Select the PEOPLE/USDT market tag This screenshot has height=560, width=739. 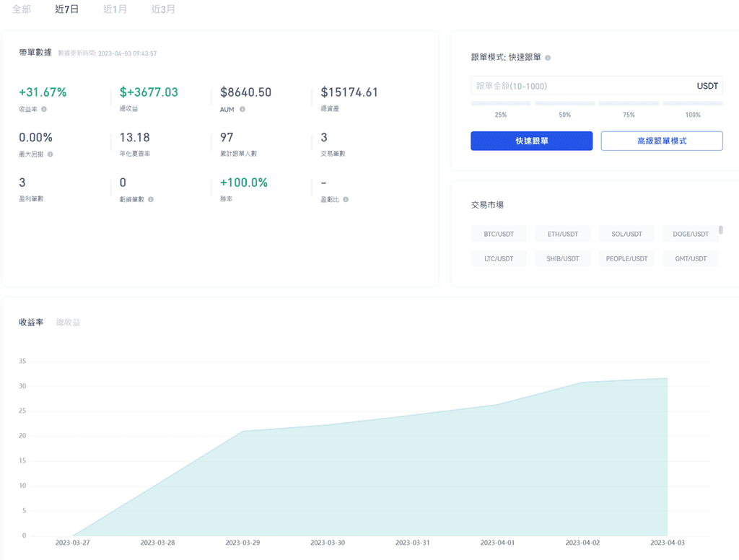pyautogui.click(x=626, y=258)
